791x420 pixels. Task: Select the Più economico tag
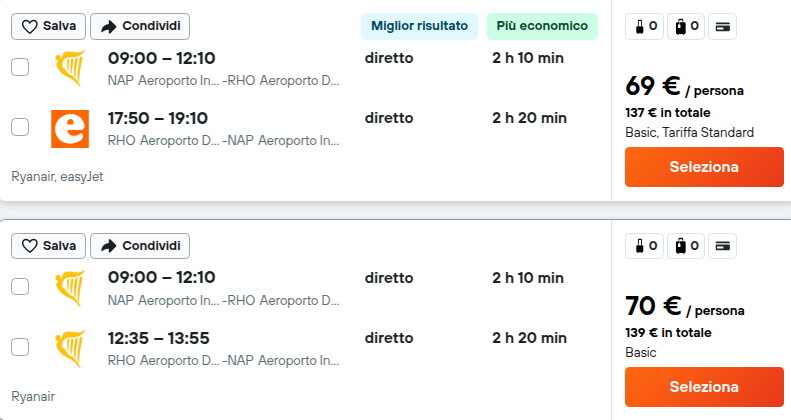click(542, 26)
